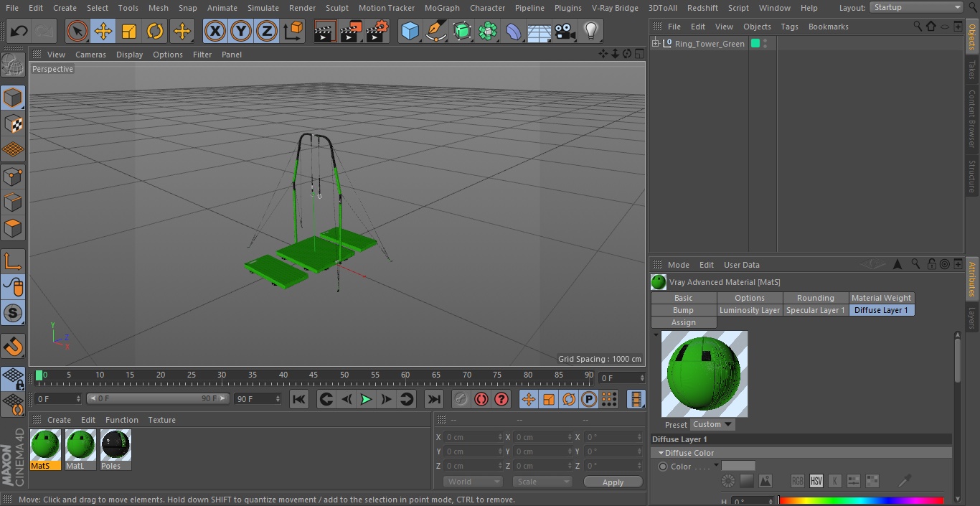Open the World coordinate dropdown

473,482
